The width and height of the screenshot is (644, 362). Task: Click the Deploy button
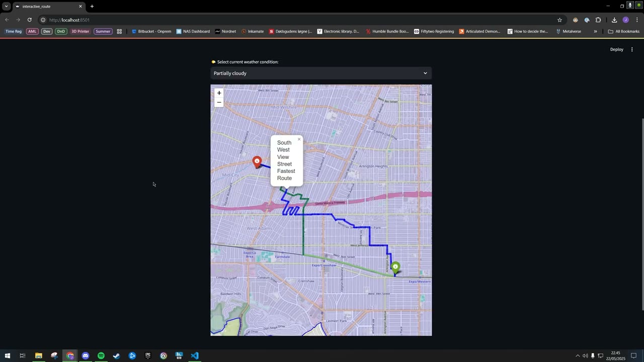point(617,49)
